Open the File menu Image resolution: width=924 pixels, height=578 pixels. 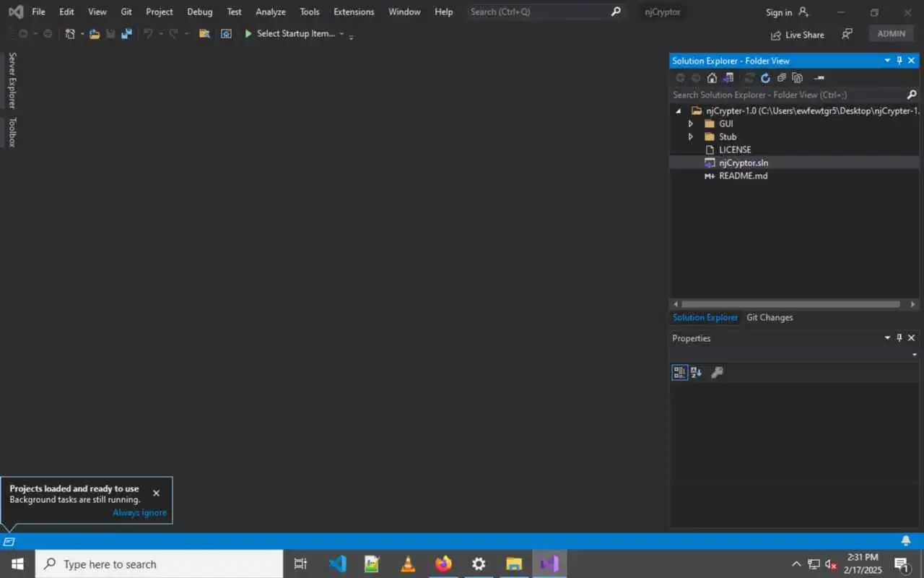[x=38, y=12]
